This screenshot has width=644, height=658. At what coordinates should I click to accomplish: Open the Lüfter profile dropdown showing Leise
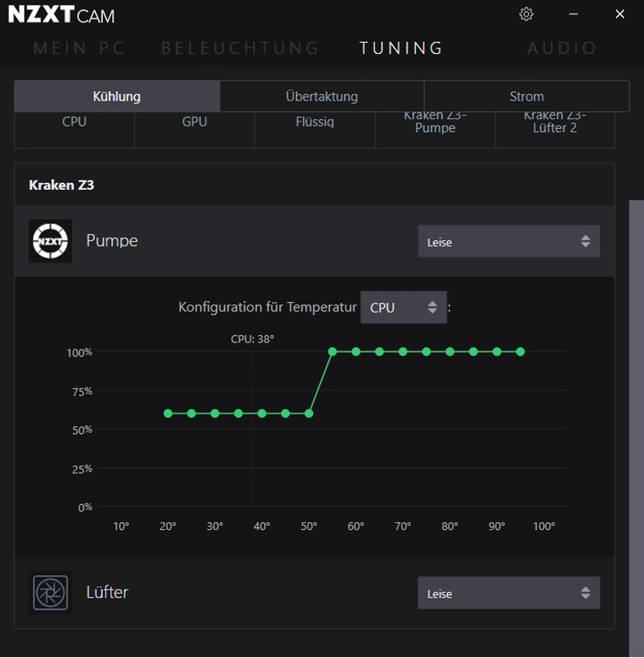pyautogui.click(x=509, y=593)
